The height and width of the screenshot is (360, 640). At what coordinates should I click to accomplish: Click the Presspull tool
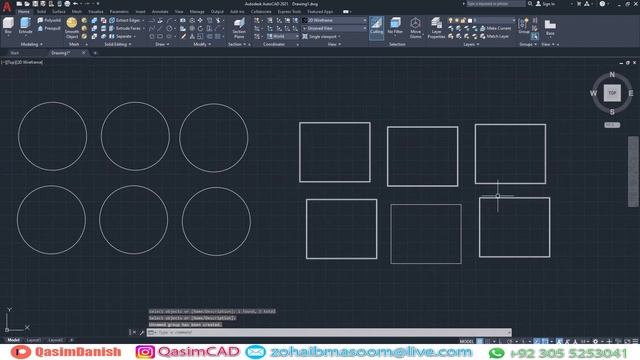[49, 28]
